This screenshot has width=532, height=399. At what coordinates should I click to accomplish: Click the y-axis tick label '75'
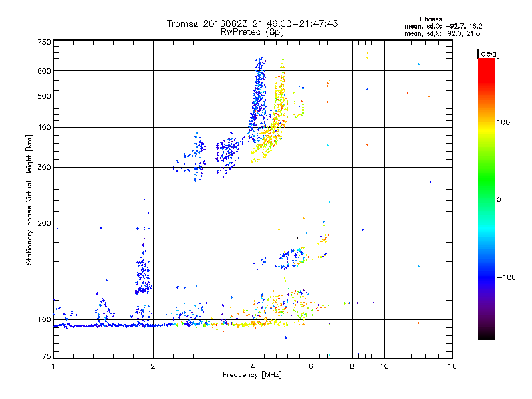[47, 356]
